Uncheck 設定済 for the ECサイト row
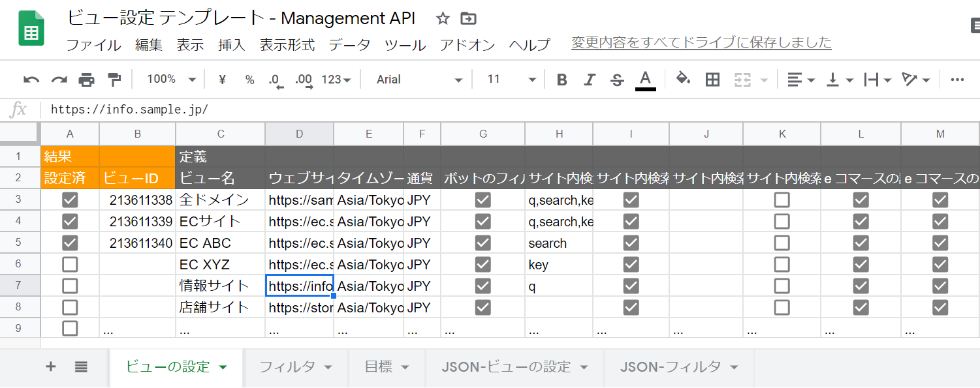The image size is (980, 388). 70,222
